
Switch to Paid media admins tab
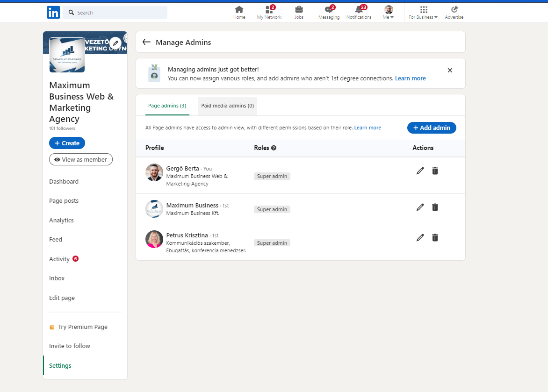[228, 106]
